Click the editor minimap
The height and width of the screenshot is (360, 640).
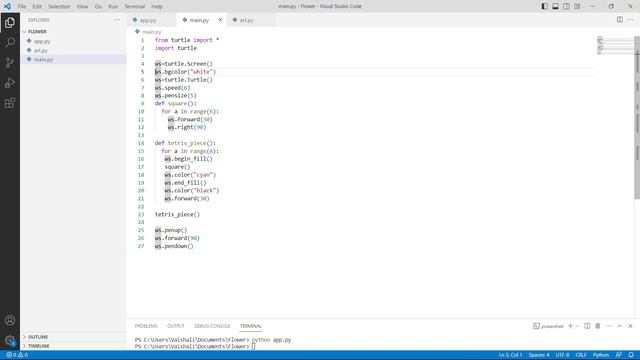(615, 45)
